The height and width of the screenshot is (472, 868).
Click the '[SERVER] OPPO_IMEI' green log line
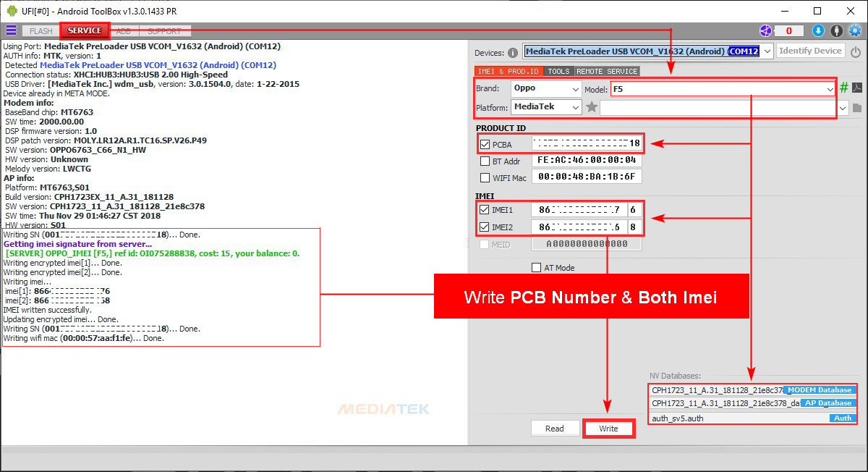click(152, 253)
